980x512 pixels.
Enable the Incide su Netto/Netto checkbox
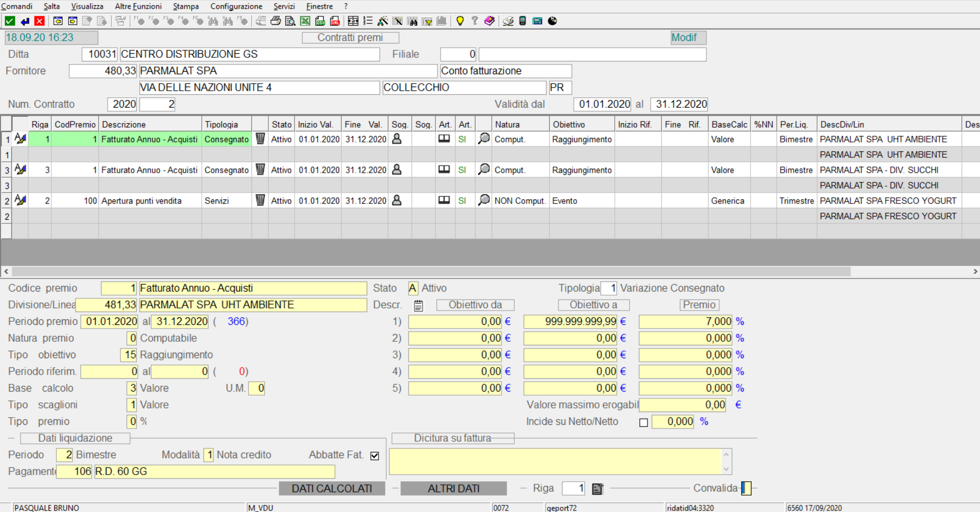(643, 422)
